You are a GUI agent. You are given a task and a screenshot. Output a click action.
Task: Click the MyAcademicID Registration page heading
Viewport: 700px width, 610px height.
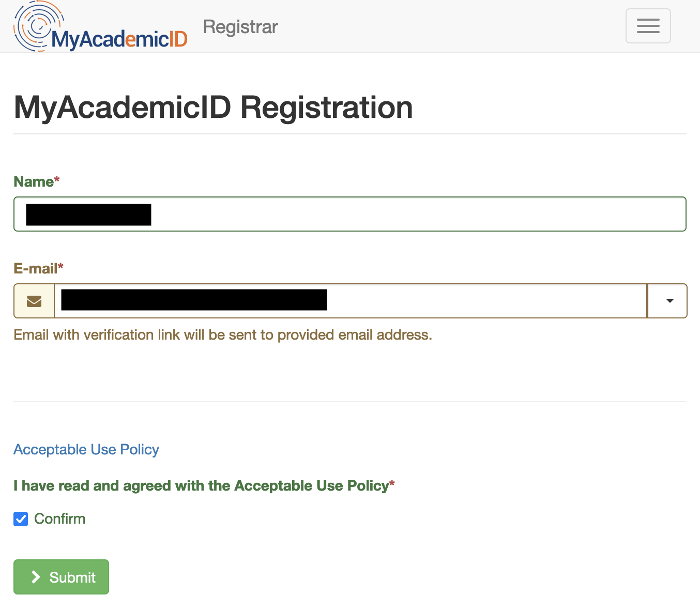tap(213, 108)
